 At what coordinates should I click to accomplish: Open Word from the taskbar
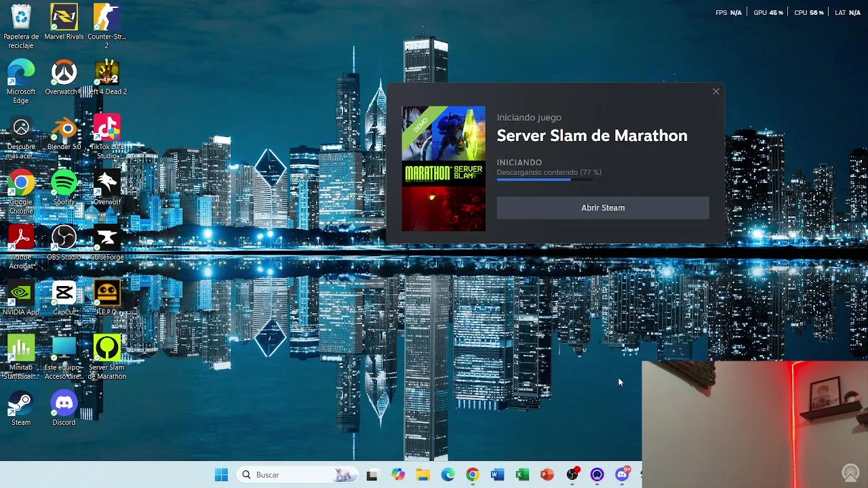click(x=498, y=475)
